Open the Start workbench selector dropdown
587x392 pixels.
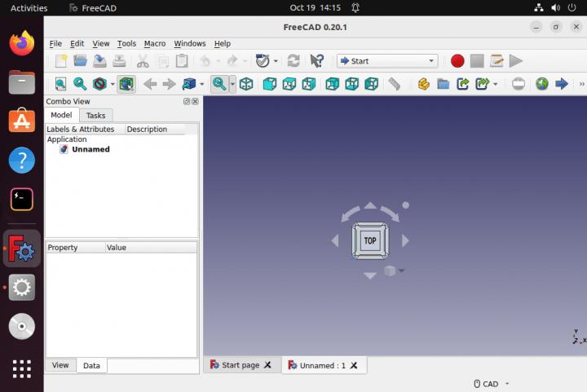click(x=387, y=61)
